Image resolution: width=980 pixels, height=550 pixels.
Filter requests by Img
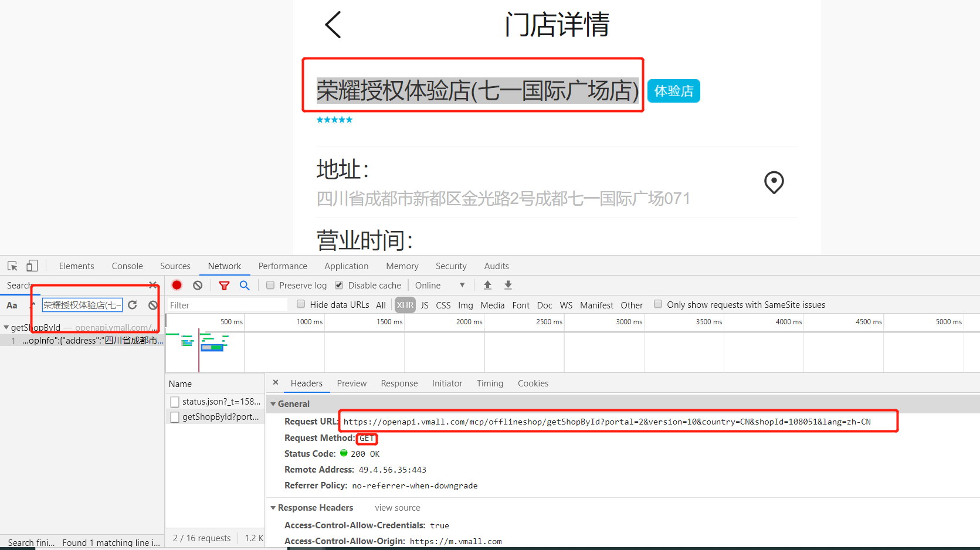coord(466,305)
